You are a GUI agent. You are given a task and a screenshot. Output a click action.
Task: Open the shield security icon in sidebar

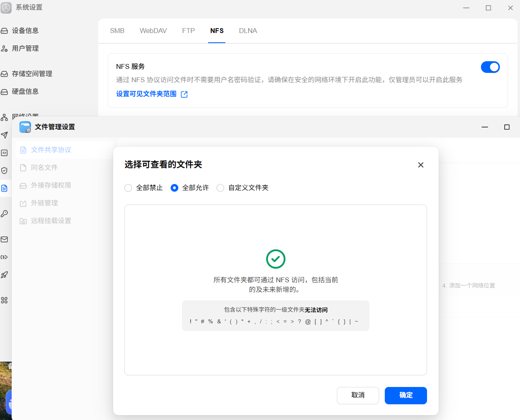coord(4,170)
